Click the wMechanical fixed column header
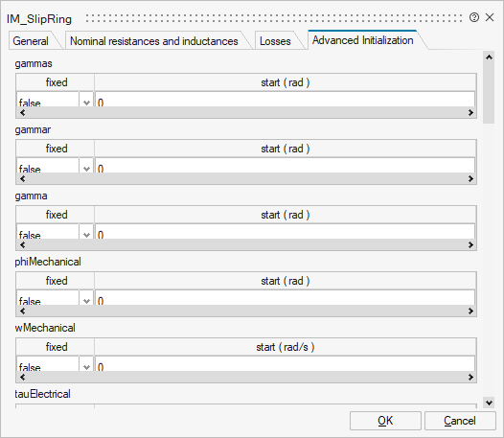 click(56, 347)
